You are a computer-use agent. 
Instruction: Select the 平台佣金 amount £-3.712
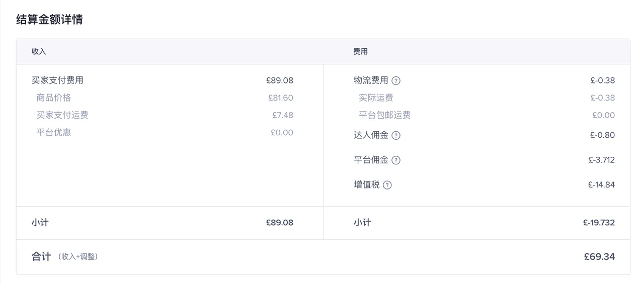click(x=601, y=160)
